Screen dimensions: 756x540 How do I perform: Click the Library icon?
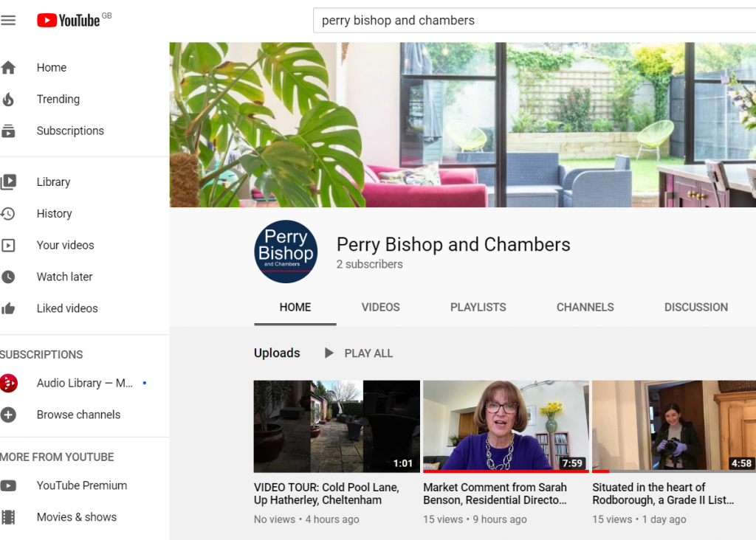point(8,181)
